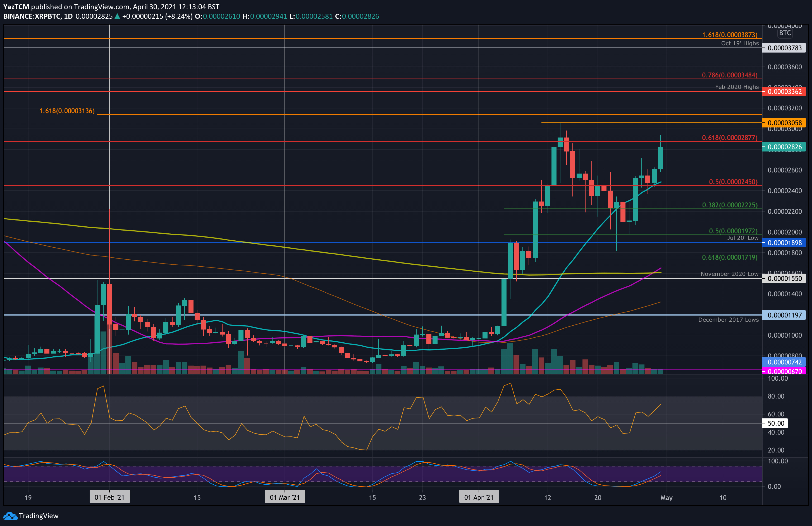Click the 0.00000742 price tag
812x526 pixels.
784,362
